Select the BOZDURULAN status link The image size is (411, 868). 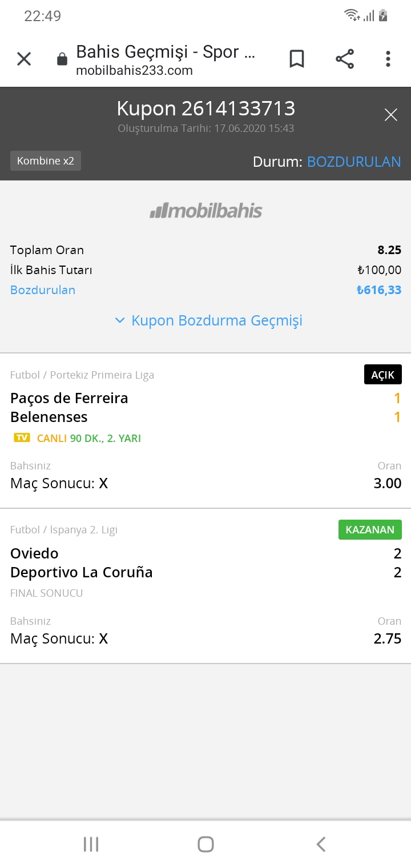point(354,162)
